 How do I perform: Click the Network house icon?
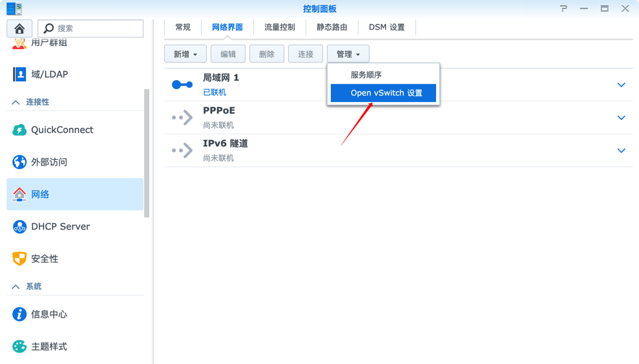click(x=19, y=194)
